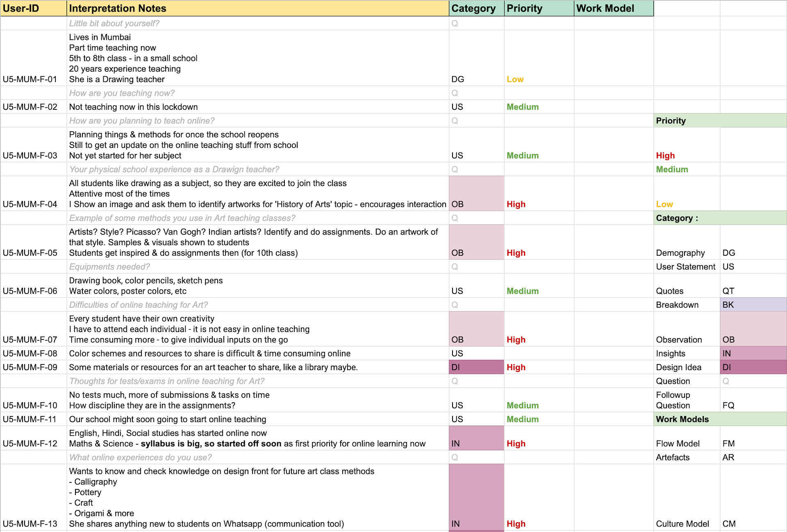Select the IN category cell for U5-MUM-F-13
This screenshot has width=787, height=532.
tap(476, 498)
